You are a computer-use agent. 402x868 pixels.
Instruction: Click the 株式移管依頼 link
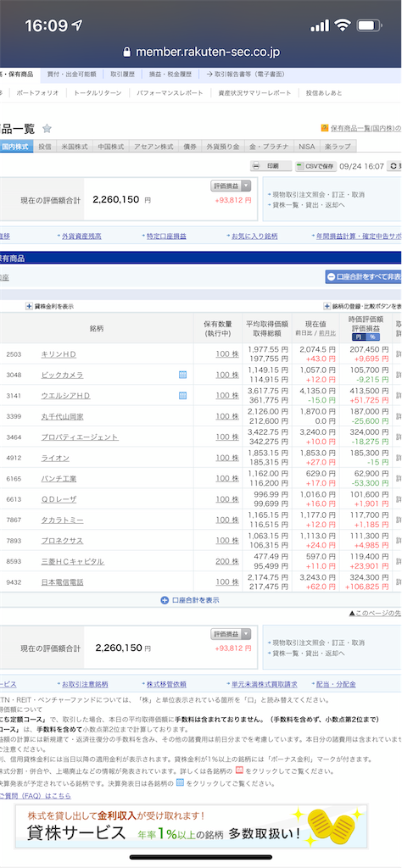166,684
